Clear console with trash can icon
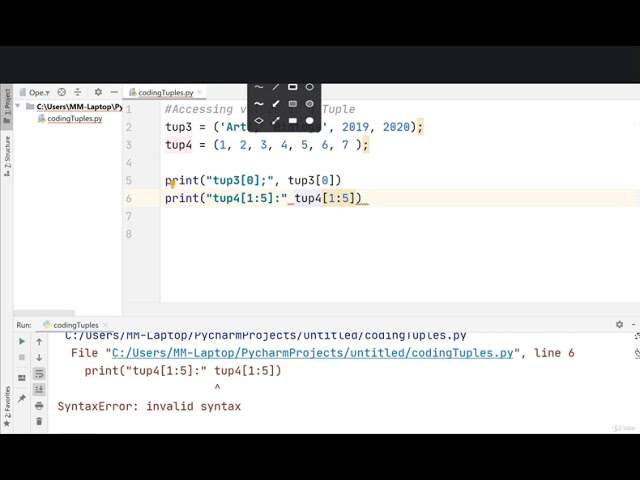The width and height of the screenshot is (640, 480). click(39, 421)
